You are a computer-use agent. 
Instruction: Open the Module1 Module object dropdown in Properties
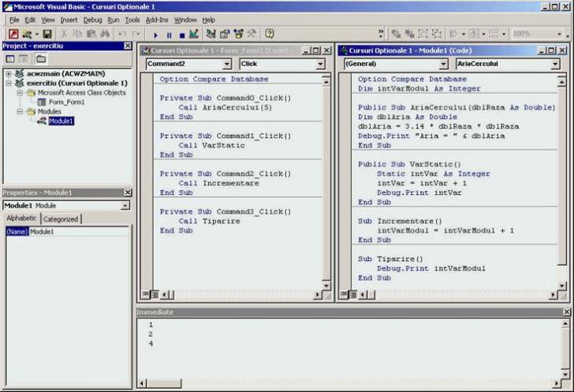(x=125, y=206)
